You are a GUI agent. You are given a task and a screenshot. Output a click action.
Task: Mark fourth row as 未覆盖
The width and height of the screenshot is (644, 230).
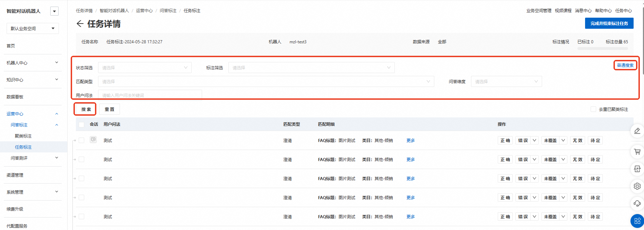(x=550, y=197)
